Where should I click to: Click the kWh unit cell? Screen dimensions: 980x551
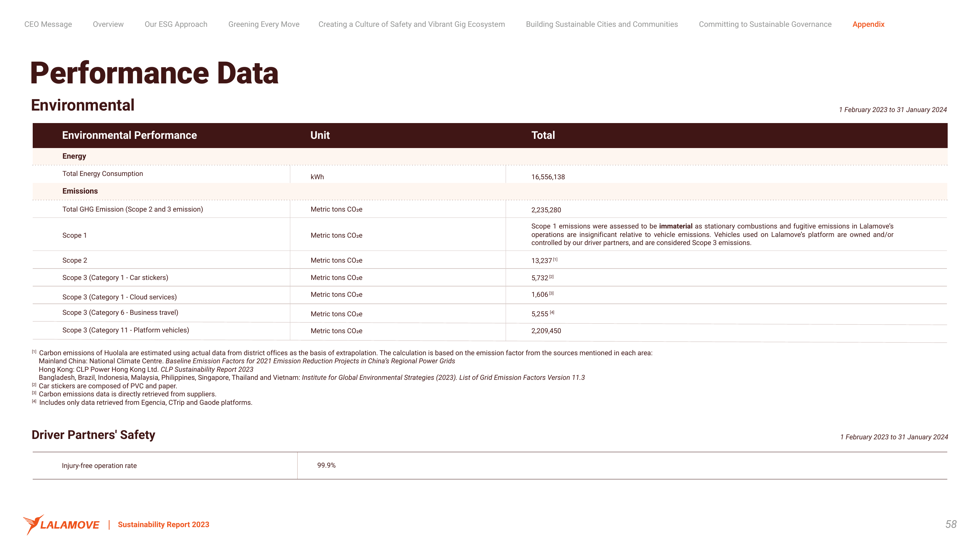[x=317, y=177]
